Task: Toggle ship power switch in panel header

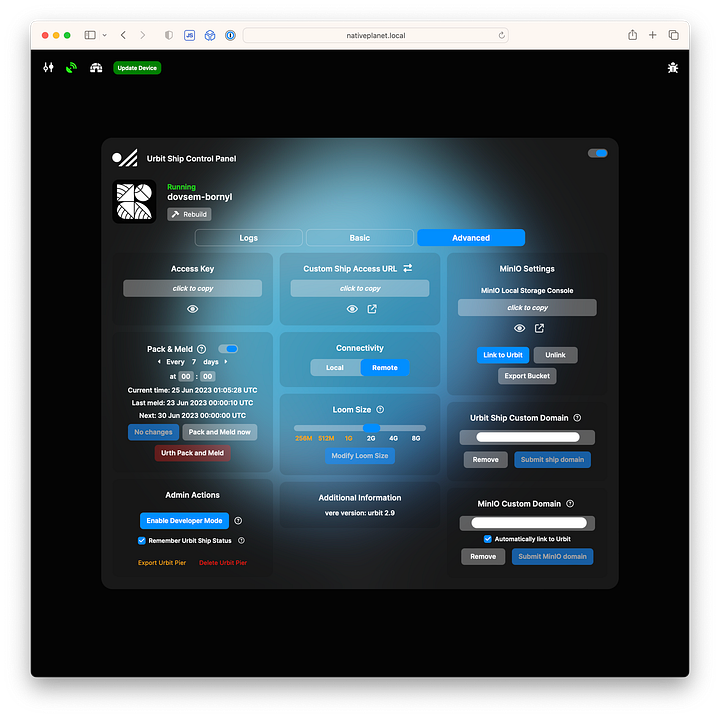Action: [597, 153]
